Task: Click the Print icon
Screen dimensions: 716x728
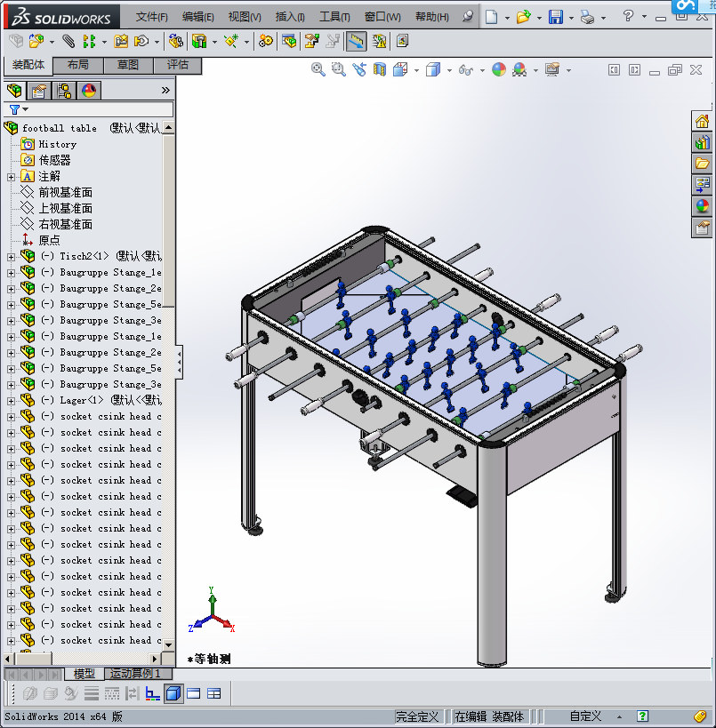Action: click(x=587, y=18)
